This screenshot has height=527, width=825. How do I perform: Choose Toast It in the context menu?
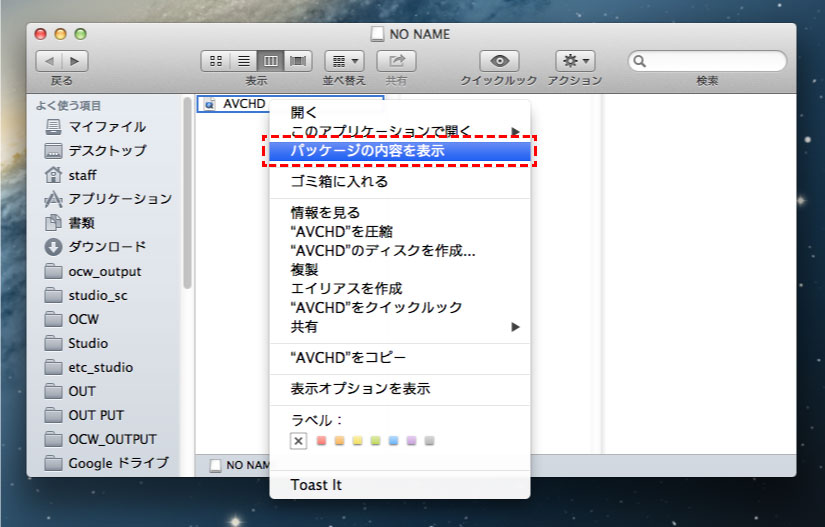(399, 484)
